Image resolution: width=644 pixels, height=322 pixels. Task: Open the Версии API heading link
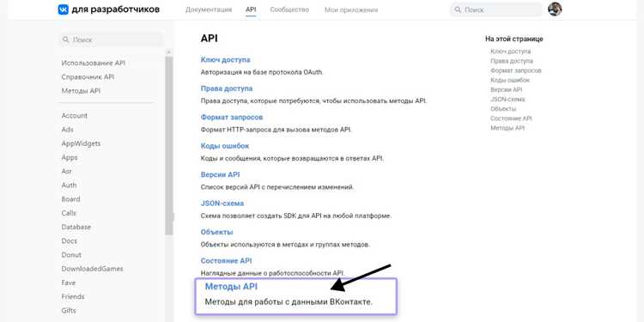[x=220, y=175]
